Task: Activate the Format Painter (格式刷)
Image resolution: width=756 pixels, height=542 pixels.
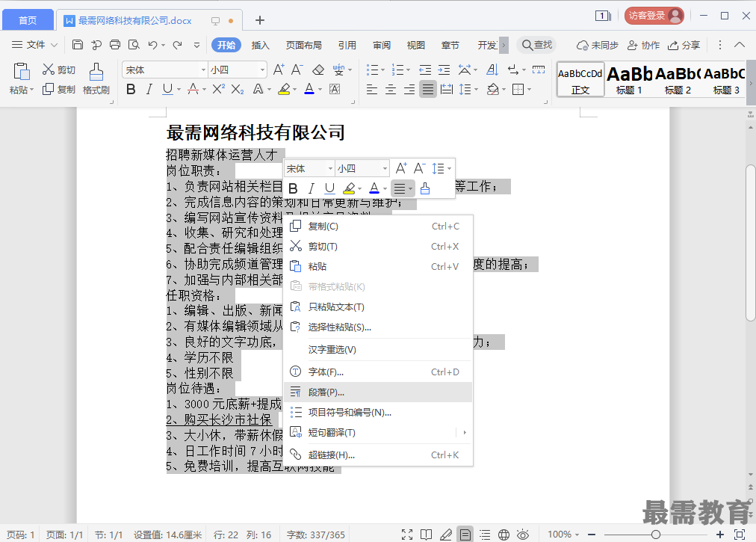Action: click(x=96, y=78)
